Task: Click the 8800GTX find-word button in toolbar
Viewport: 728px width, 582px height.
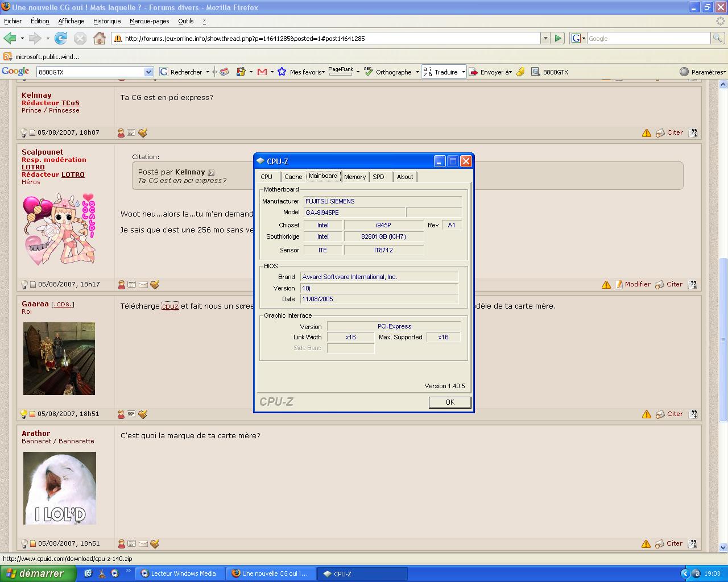Action: (549, 72)
